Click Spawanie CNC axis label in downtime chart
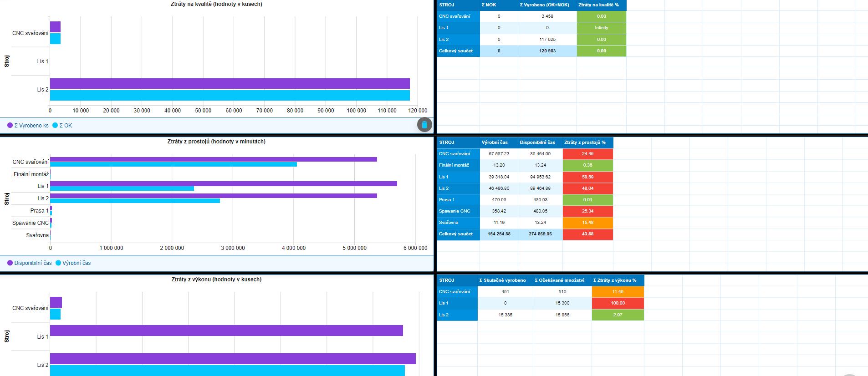This screenshot has height=376, width=868. pos(31,223)
